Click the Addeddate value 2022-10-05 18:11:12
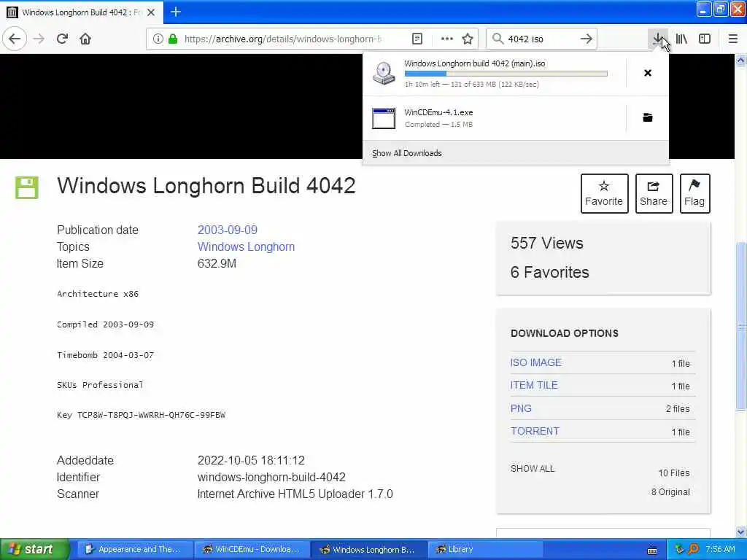Screen dimensions: 747x560 point(251,461)
